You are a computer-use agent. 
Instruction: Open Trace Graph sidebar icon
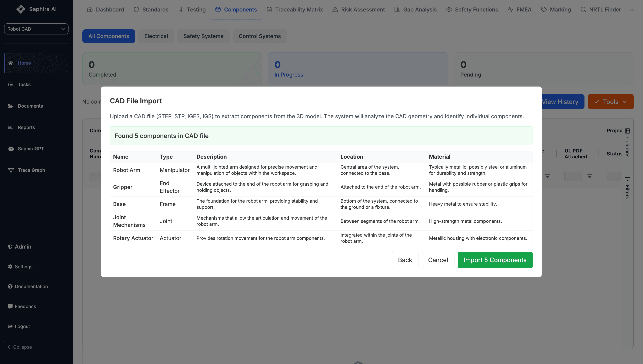pyautogui.click(x=10, y=170)
